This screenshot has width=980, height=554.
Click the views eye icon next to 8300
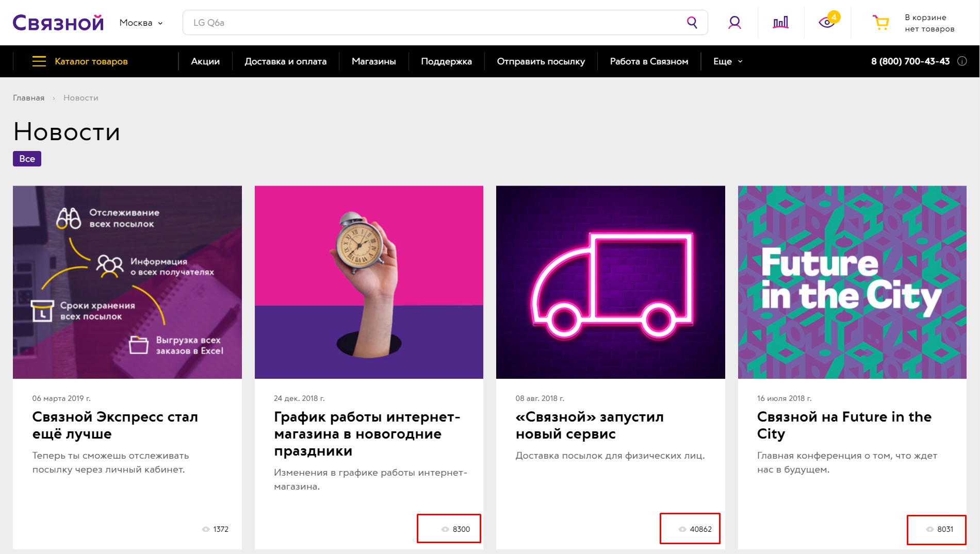445,529
